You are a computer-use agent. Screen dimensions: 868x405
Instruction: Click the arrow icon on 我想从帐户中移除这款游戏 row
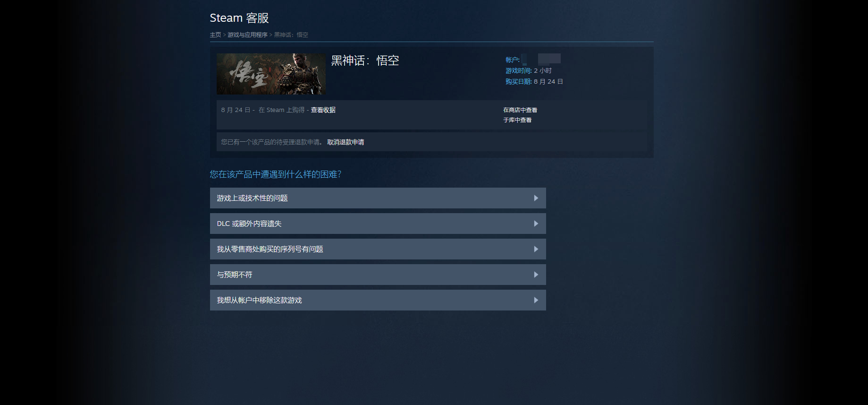pos(536,300)
